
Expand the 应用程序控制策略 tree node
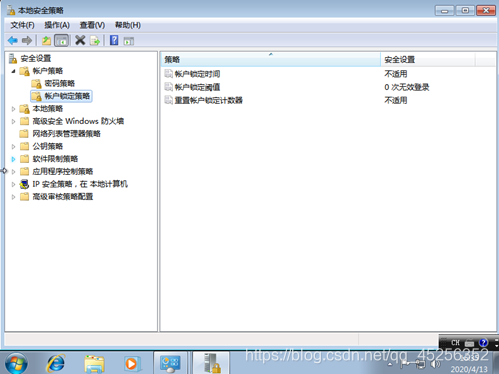tap(13, 172)
